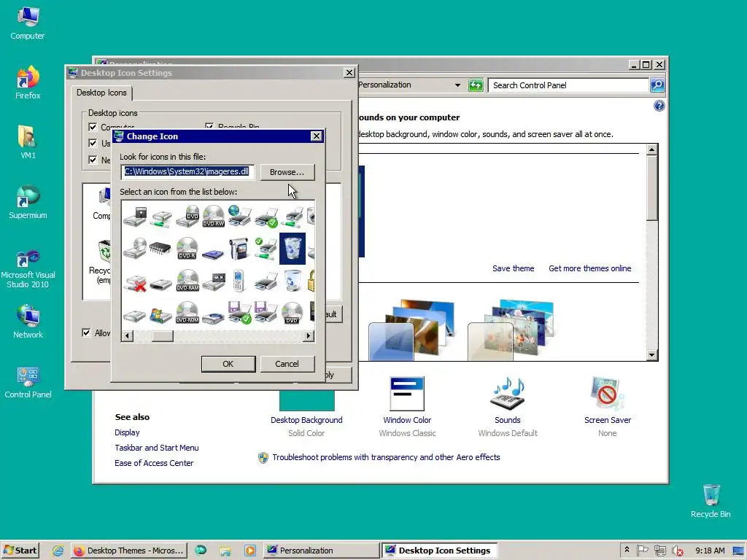The image size is (747, 560).
Task: Select the highlighted full Recycle Bin icon
Action: point(292,248)
